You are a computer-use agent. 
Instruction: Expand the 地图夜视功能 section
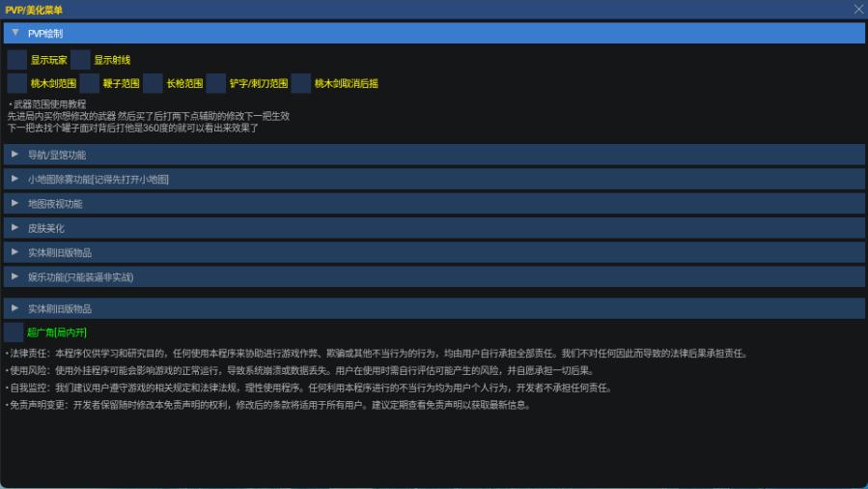click(x=434, y=203)
